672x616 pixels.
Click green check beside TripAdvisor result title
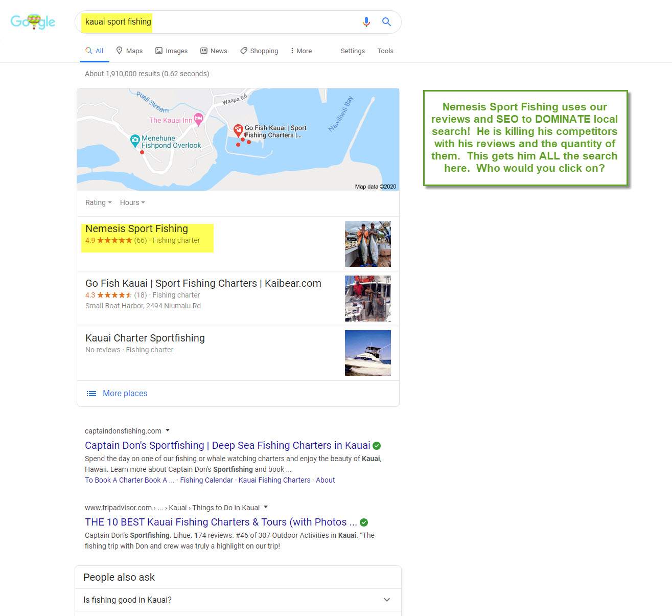(364, 522)
